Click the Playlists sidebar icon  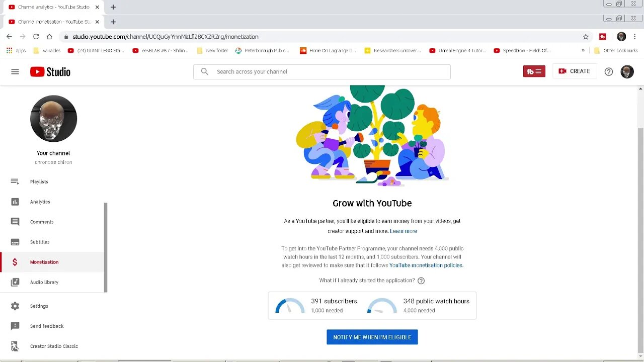(x=15, y=182)
